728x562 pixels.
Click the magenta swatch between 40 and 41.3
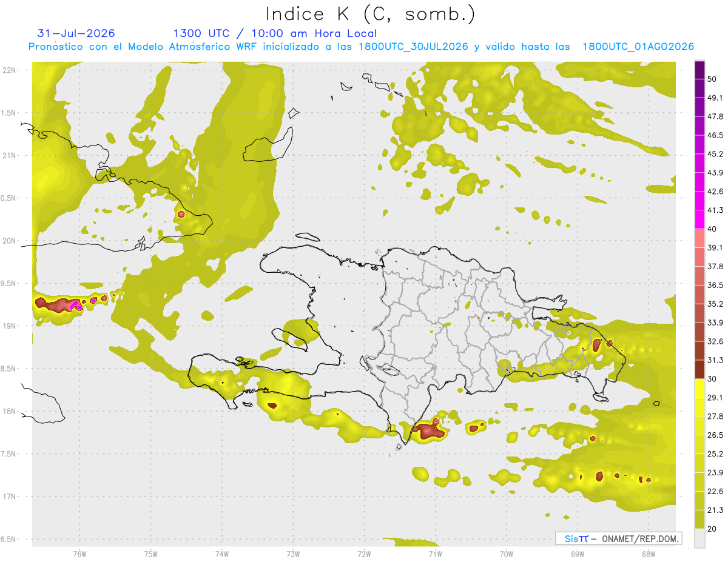[x=699, y=220]
